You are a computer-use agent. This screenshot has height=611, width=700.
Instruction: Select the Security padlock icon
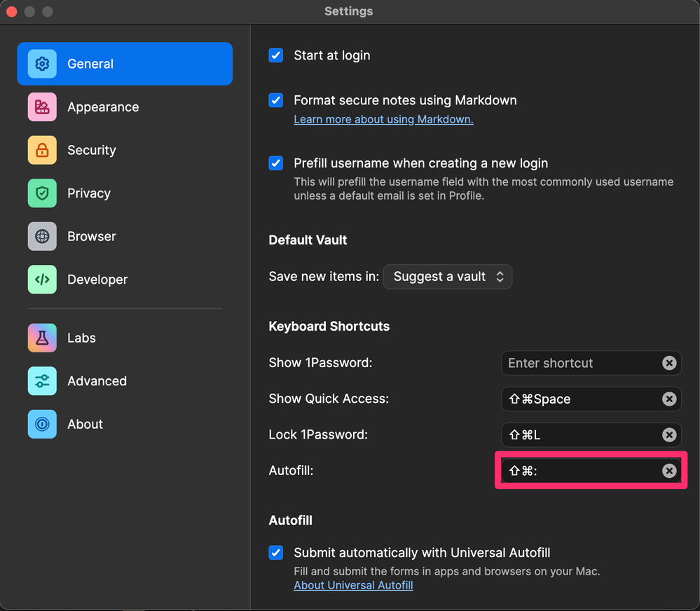[x=42, y=150]
